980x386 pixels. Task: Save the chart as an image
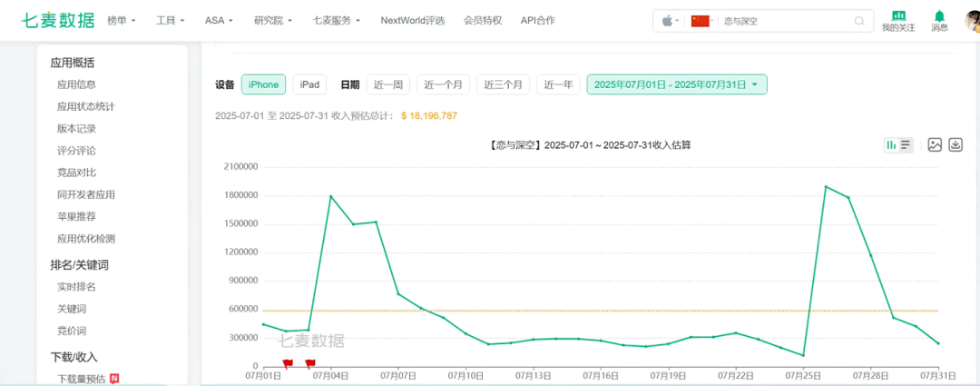(935, 145)
